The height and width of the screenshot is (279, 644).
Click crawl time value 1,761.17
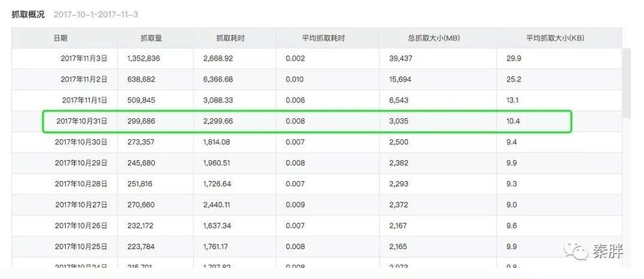216,247
